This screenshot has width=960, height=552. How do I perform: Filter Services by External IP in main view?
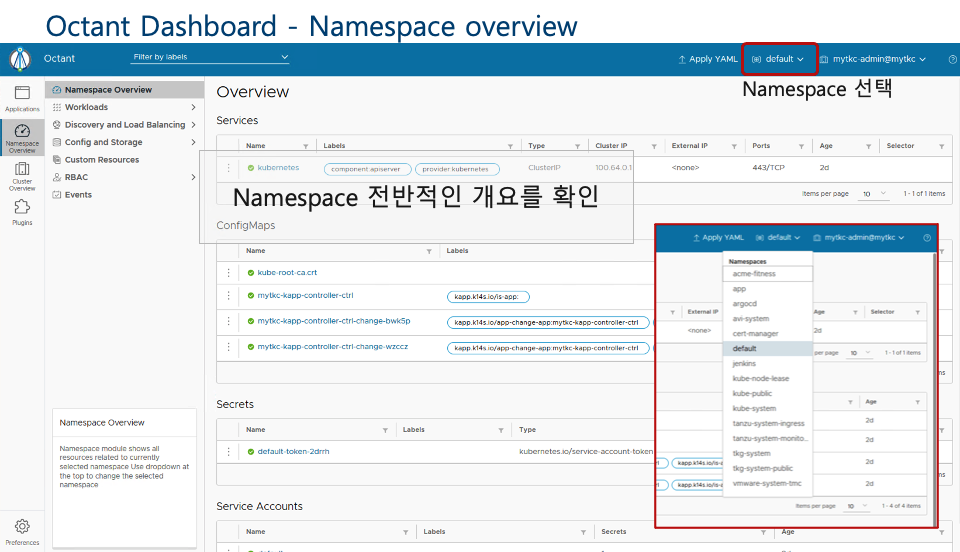(x=733, y=146)
